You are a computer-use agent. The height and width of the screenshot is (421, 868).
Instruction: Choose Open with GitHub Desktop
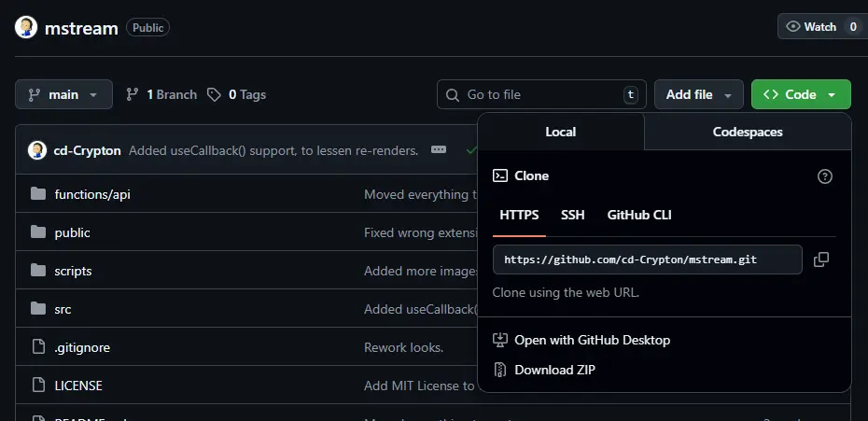581,340
